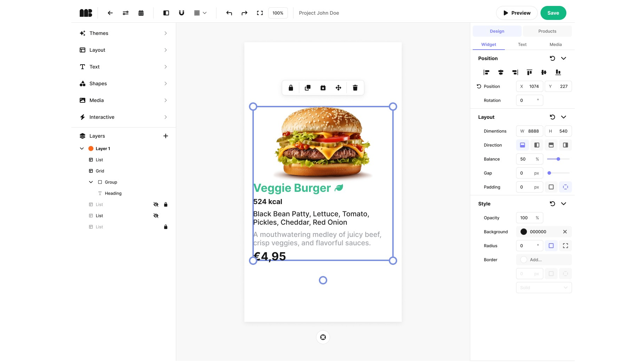Open the calendar/schedule icon in top toolbar
Screen dimensions: 644x362
coord(141,13)
